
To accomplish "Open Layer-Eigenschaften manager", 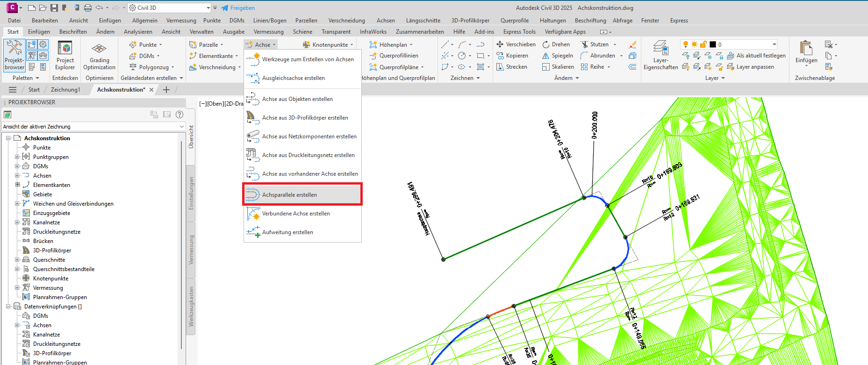I will tap(660, 56).
